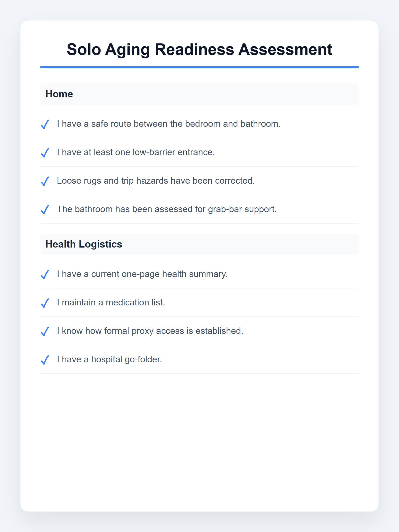Click 'I have a current one-page health summary'
399x532 pixels.
(x=142, y=274)
